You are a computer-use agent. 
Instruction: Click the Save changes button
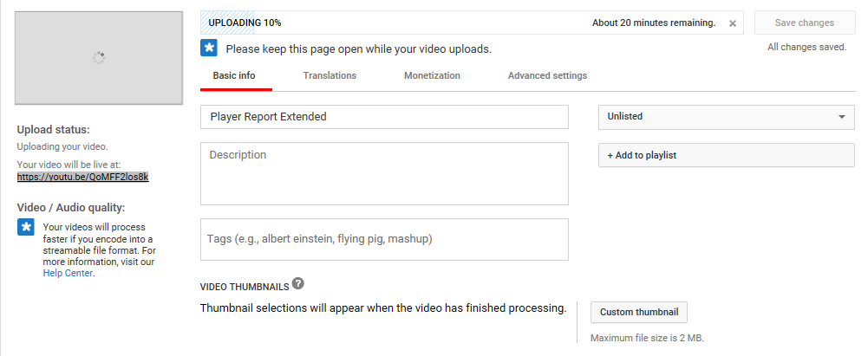tap(805, 23)
